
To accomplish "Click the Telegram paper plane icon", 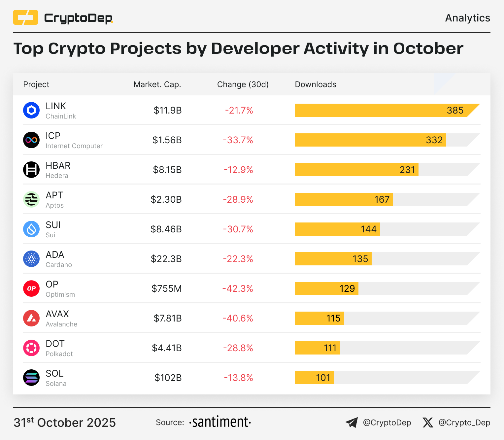I will pyautogui.click(x=352, y=423).
